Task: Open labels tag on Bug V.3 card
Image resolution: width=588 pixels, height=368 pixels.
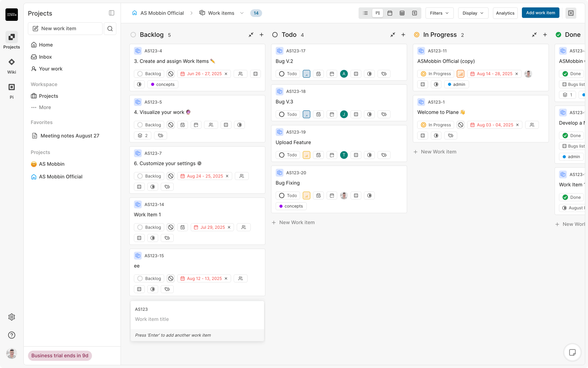Action: click(384, 114)
